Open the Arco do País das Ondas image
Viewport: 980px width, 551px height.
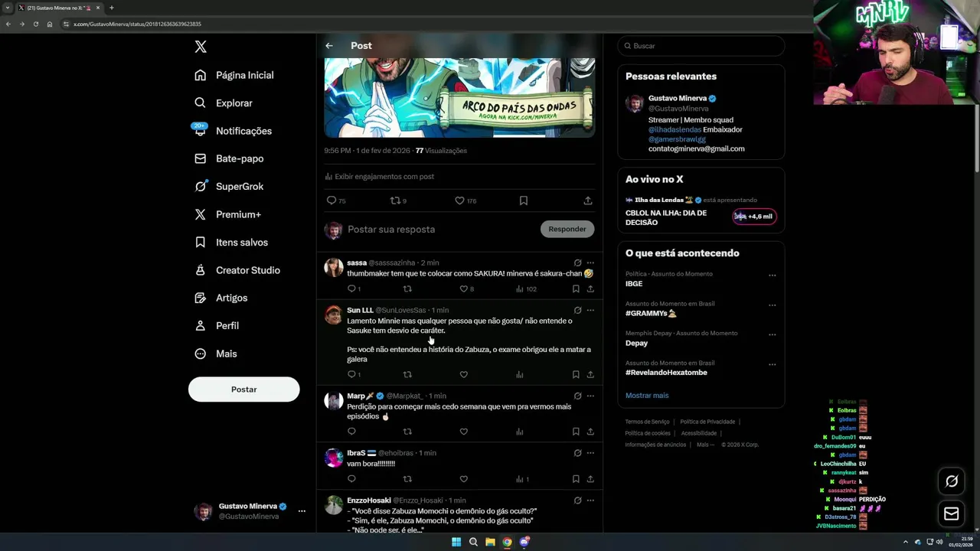(459, 97)
